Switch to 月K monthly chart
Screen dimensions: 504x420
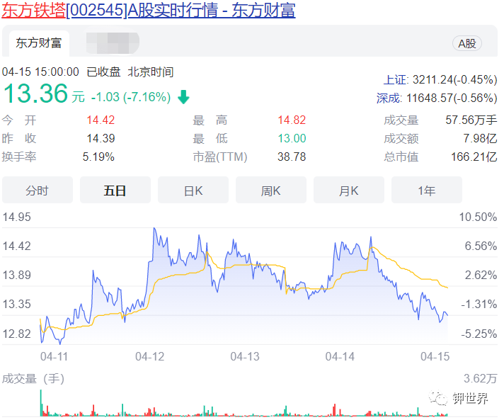[349, 191]
